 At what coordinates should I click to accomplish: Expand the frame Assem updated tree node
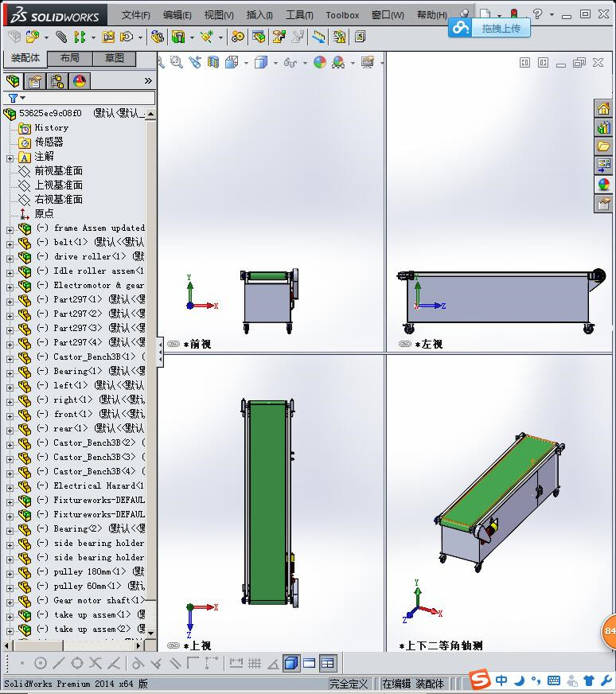10,230
